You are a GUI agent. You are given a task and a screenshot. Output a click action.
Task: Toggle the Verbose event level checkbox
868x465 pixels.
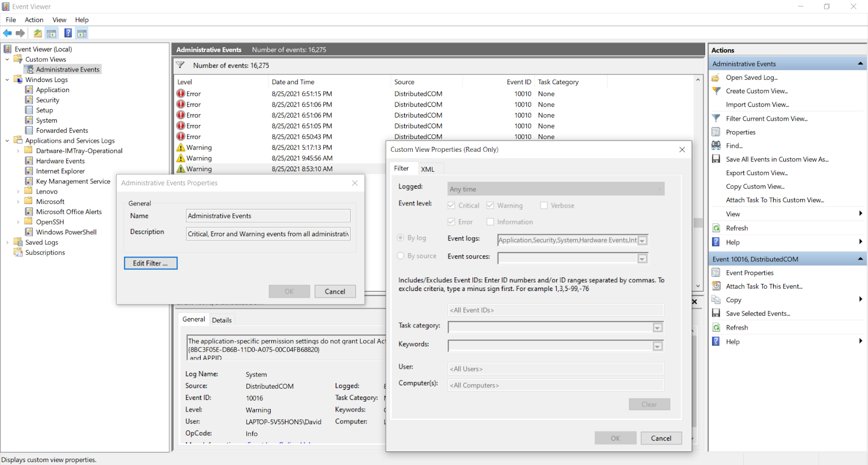[x=544, y=205]
